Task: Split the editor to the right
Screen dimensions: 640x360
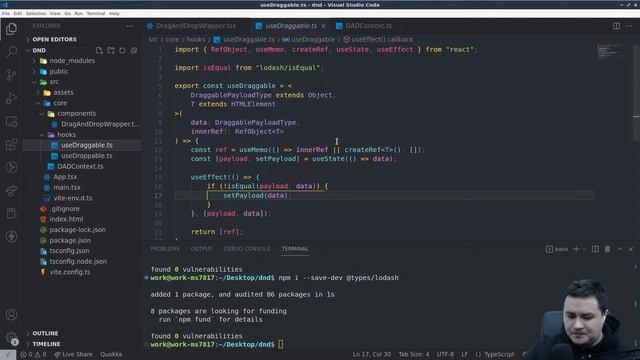Action: (x=616, y=26)
